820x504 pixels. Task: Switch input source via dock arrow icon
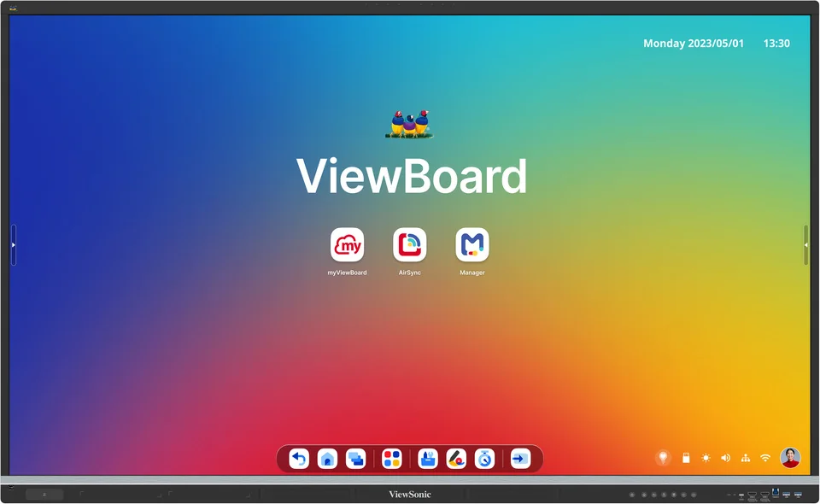pos(519,459)
